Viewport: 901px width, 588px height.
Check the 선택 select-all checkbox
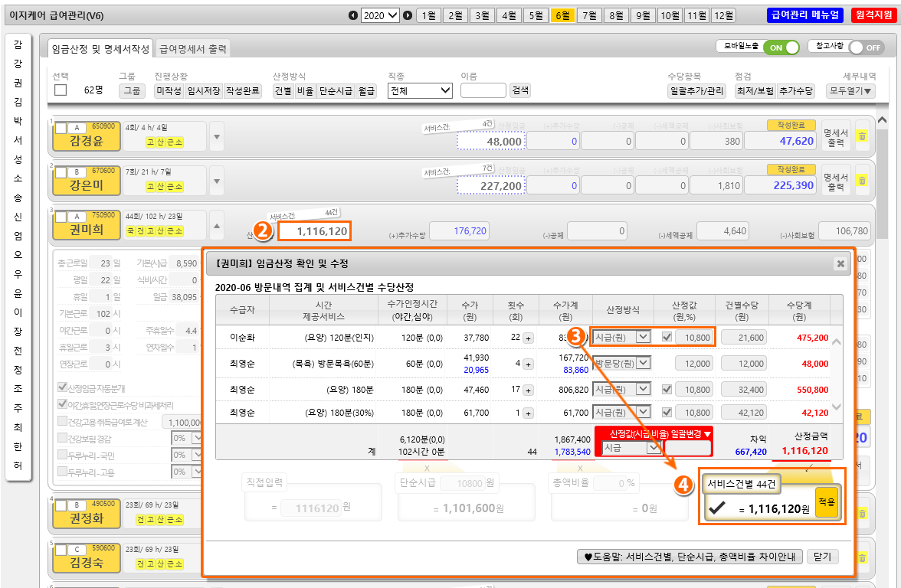[61, 90]
